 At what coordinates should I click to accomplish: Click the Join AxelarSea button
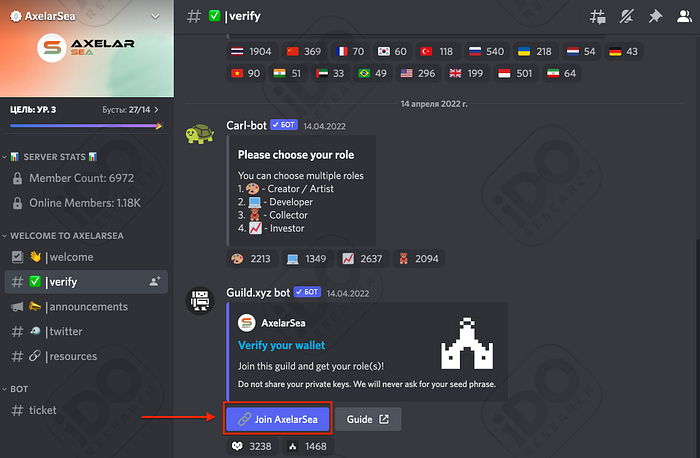[278, 419]
